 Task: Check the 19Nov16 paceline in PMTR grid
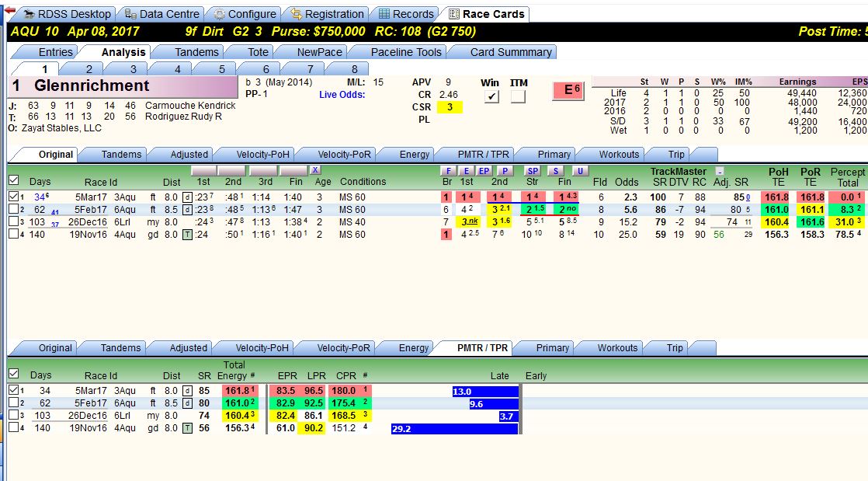click(14, 428)
